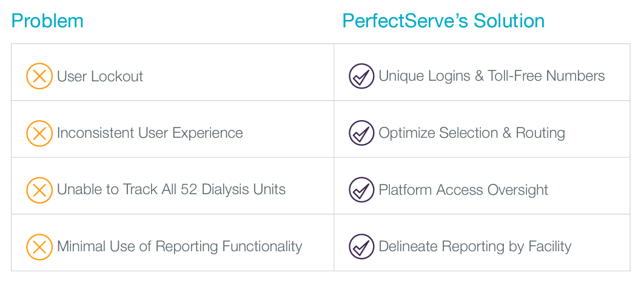Click Minimal Use of Reporting Functionality text

point(179,246)
